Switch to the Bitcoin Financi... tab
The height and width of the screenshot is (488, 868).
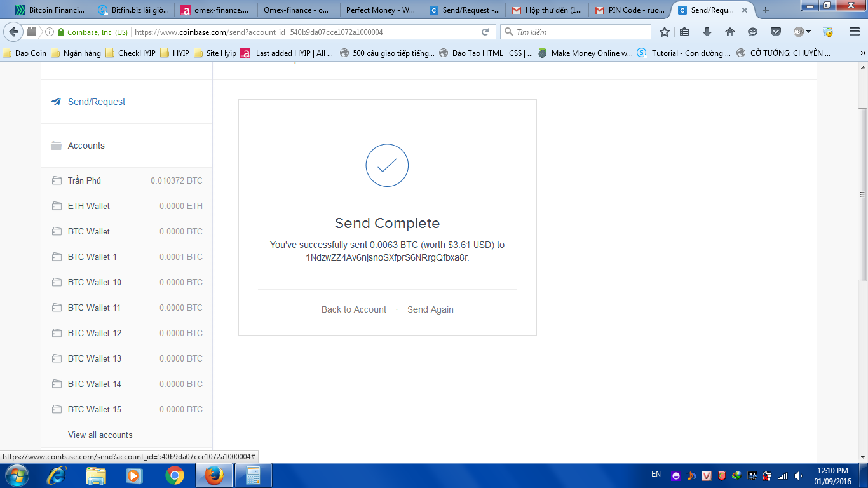point(50,10)
